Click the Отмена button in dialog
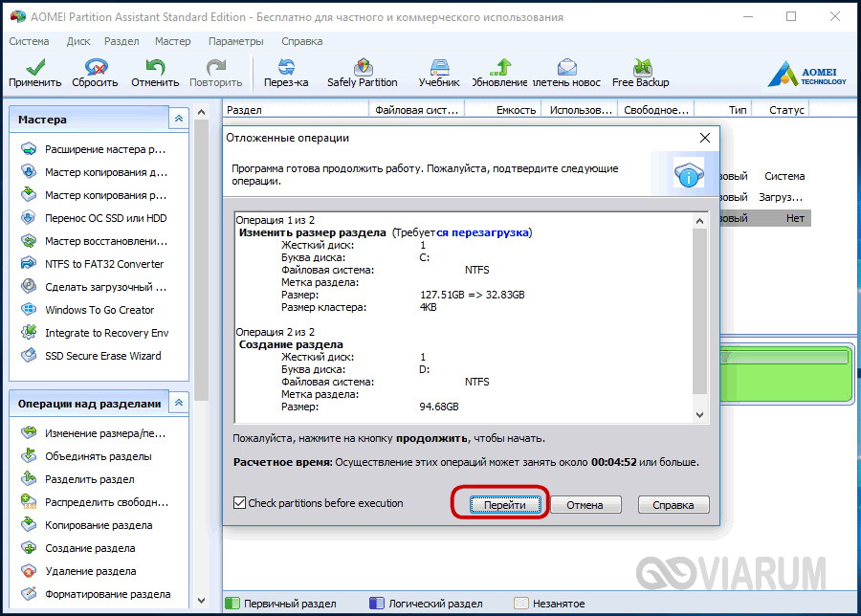The image size is (861, 616). (x=584, y=504)
